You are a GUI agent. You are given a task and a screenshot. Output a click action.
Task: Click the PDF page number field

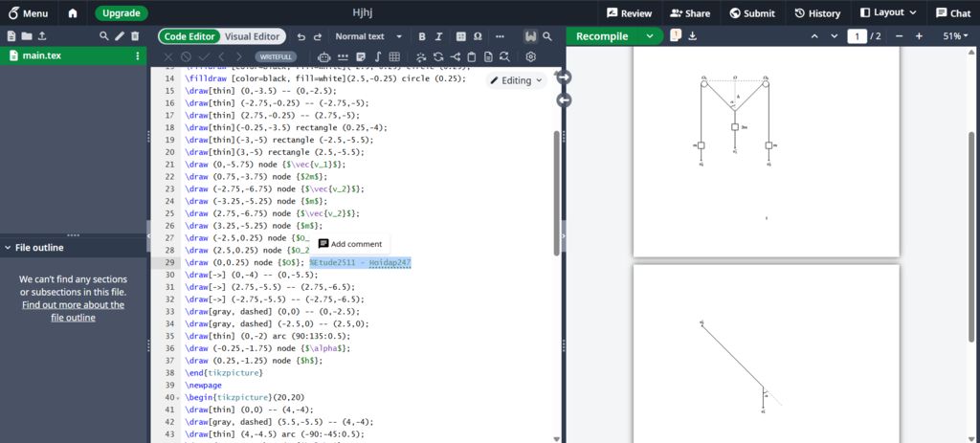(x=856, y=36)
